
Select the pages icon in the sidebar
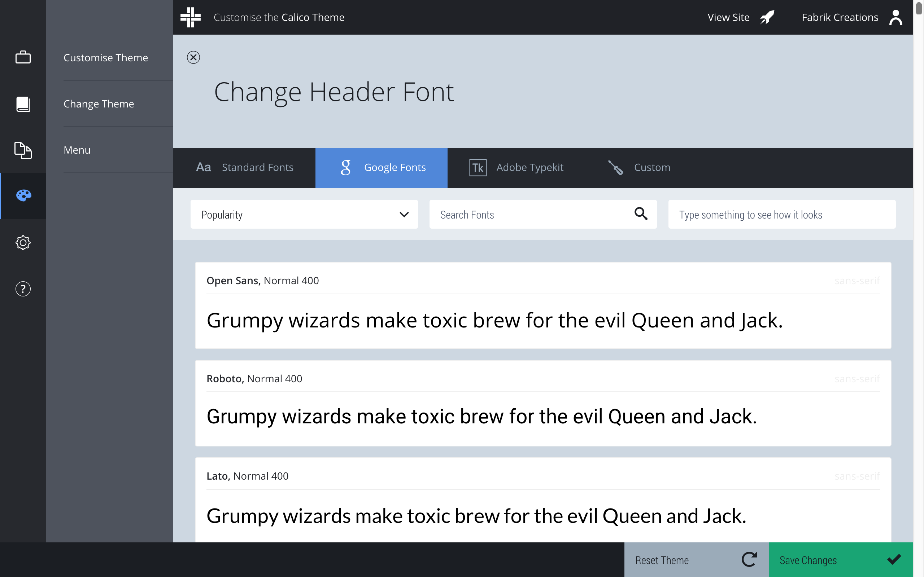tap(23, 150)
